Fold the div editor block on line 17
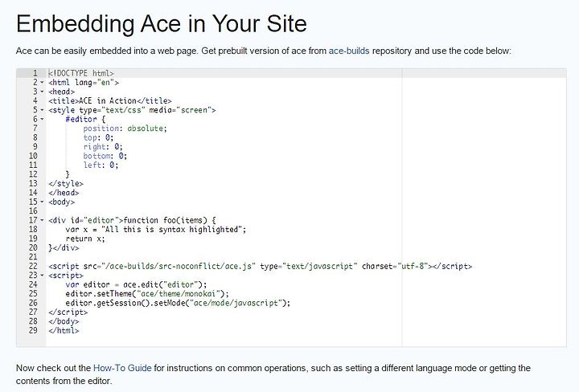This screenshot has height=392, width=579. click(x=42, y=221)
